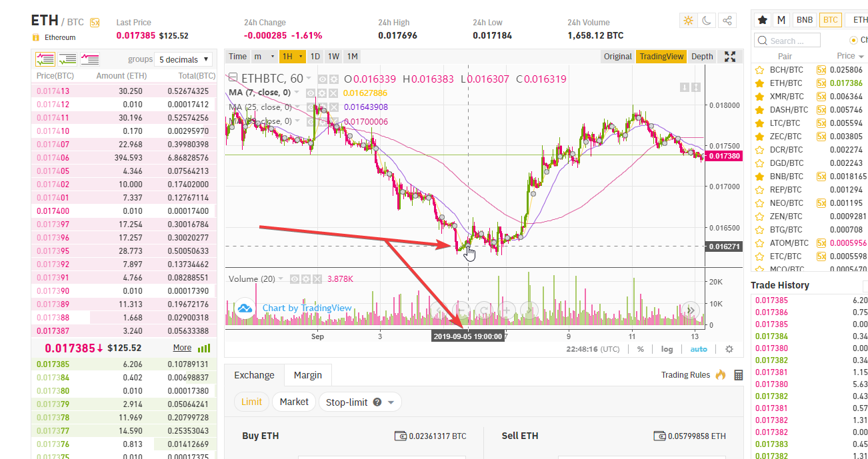
Task: Toggle log scale on the chart
Action: pos(667,349)
